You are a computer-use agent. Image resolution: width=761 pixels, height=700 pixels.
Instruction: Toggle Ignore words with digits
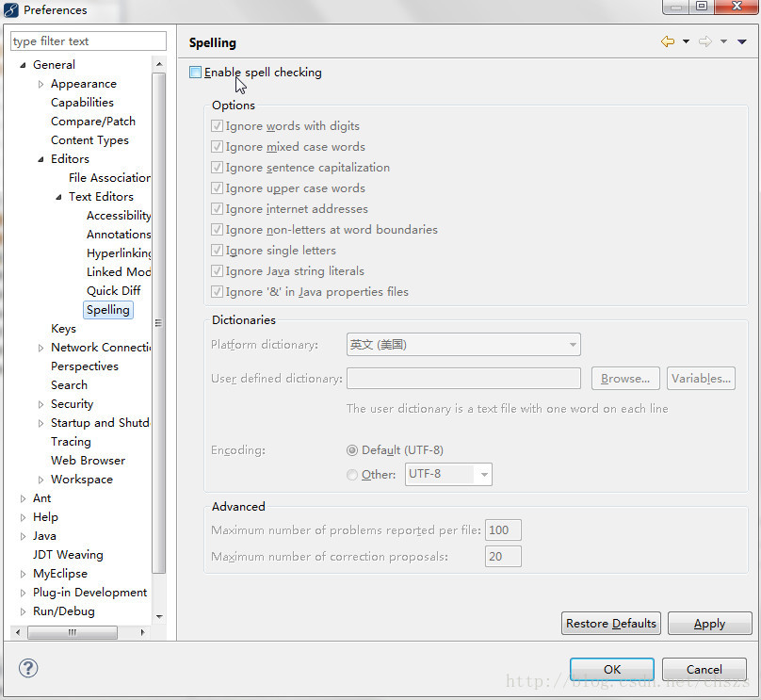coord(217,126)
